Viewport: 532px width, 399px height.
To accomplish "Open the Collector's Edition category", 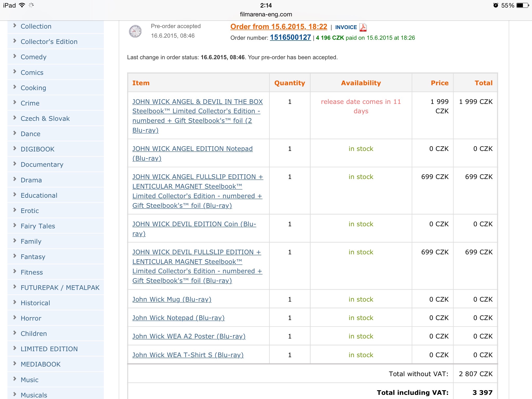I will (x=49, y=42).
